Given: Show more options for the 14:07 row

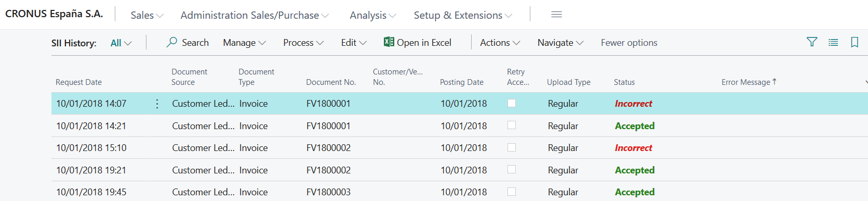Looking at the screenshot, I should click(x=157, y=104).
